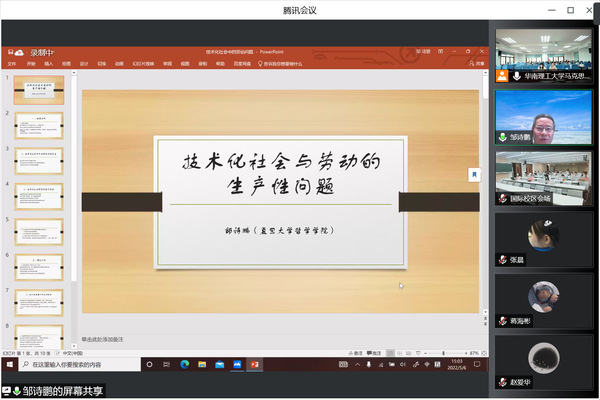
Task: Open the Windows Start menu in shared screen
Action: 10,365
